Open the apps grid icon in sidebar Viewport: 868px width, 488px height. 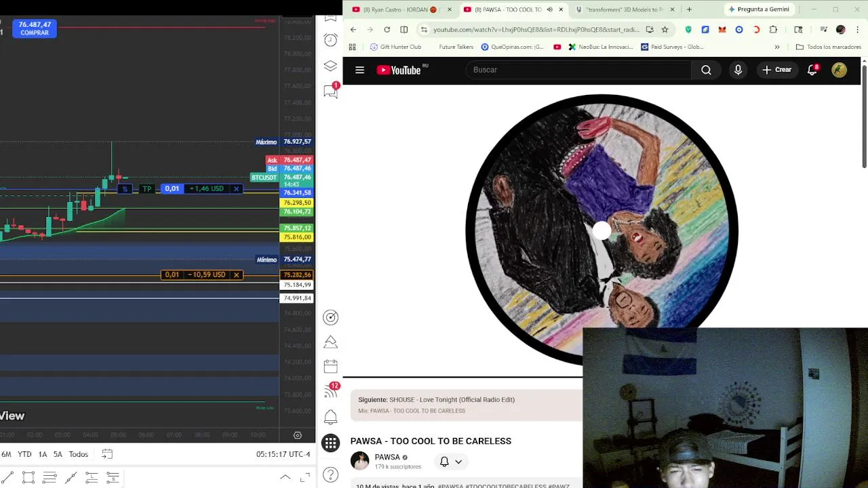[x=330, y=443]
